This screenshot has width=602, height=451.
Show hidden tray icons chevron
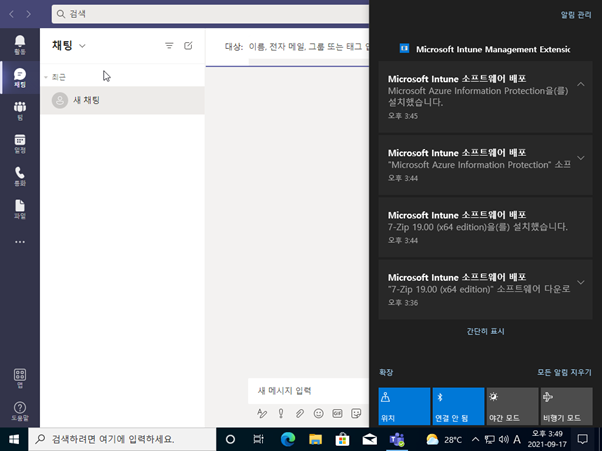(x=475, y=439)
